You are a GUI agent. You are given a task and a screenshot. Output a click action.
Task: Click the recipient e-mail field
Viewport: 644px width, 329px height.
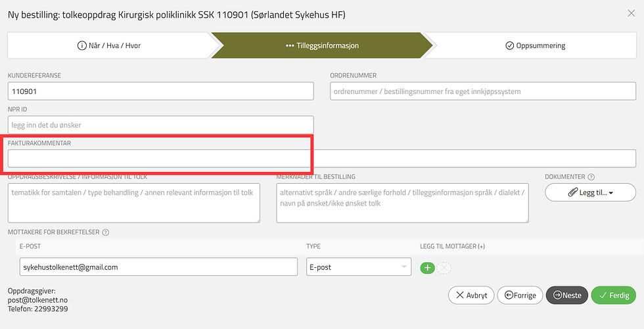point(158,267)
